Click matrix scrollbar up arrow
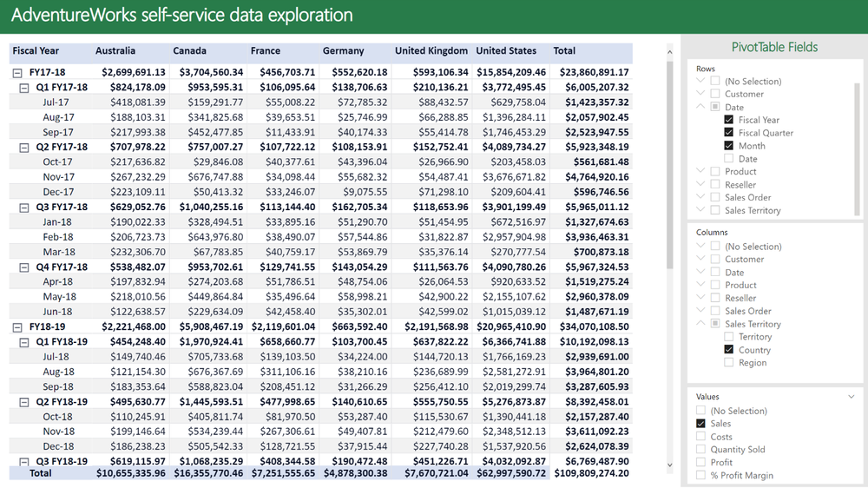 [x=669, y=52]
